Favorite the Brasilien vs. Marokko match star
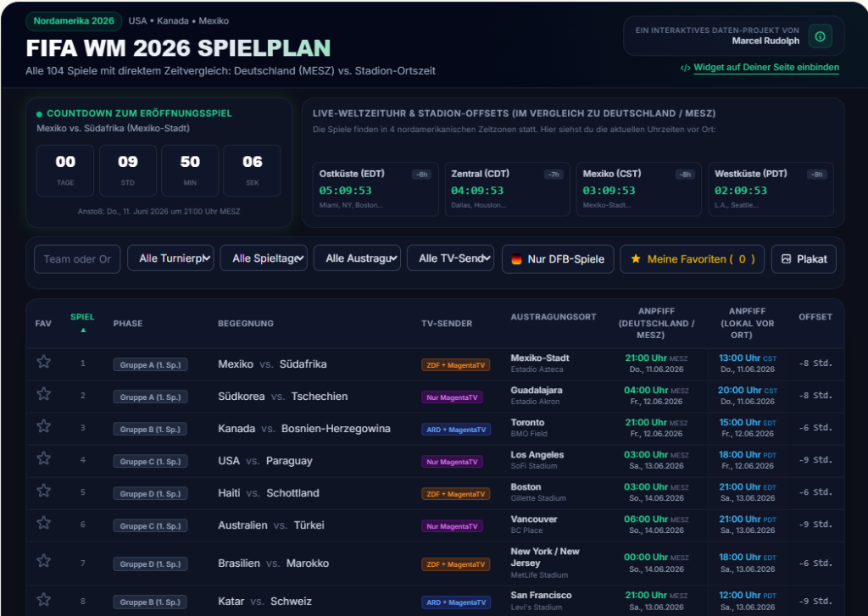This screenshot has width=868, height=616. (44, 561)
